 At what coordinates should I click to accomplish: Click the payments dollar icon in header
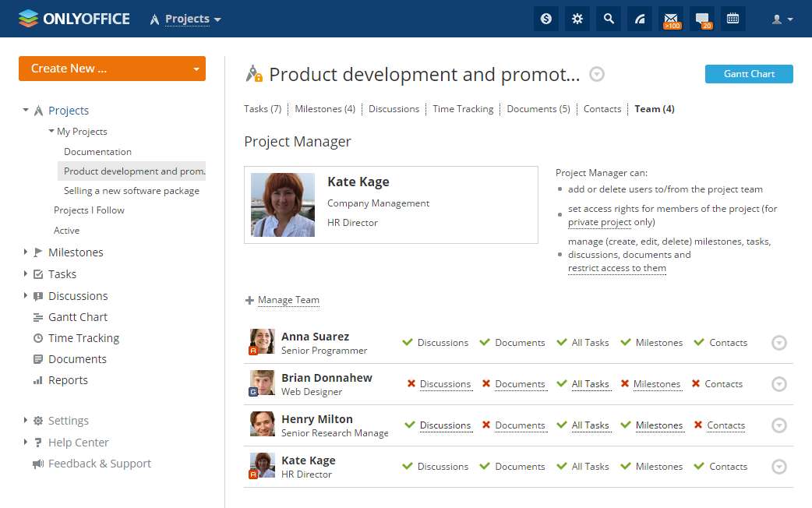546,19
